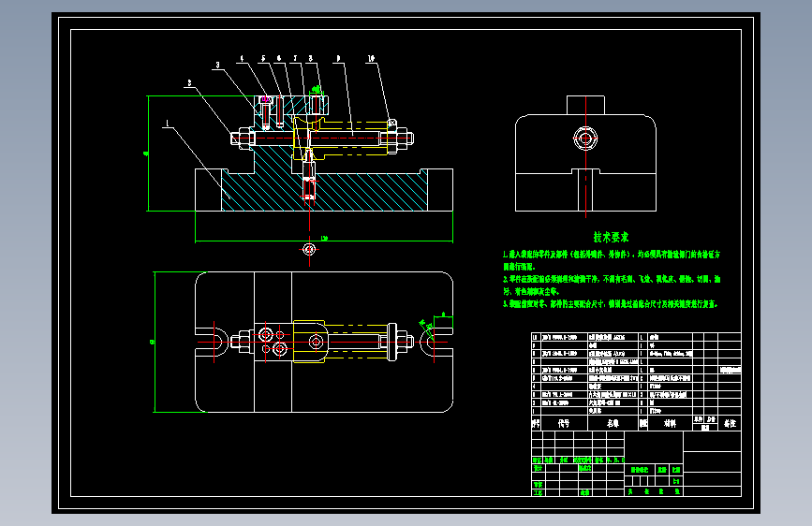This screenshot has height=526, width=812.
Task: Click the '代号' column header cell
Action: [564, 423]
